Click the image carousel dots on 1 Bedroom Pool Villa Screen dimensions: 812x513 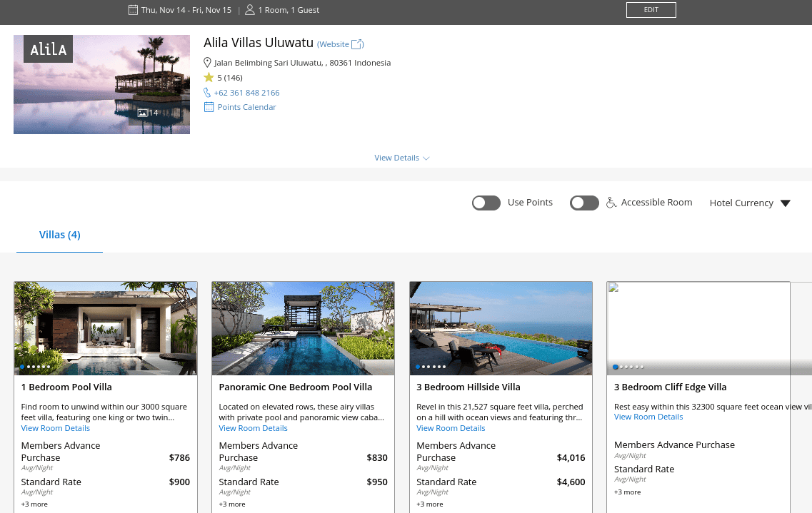tap(35, 367)
